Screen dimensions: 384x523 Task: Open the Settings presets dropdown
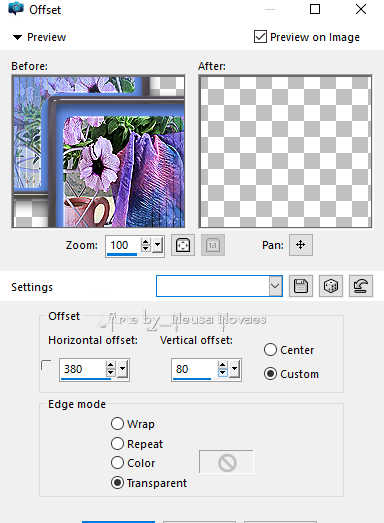[x=275, y=286]
